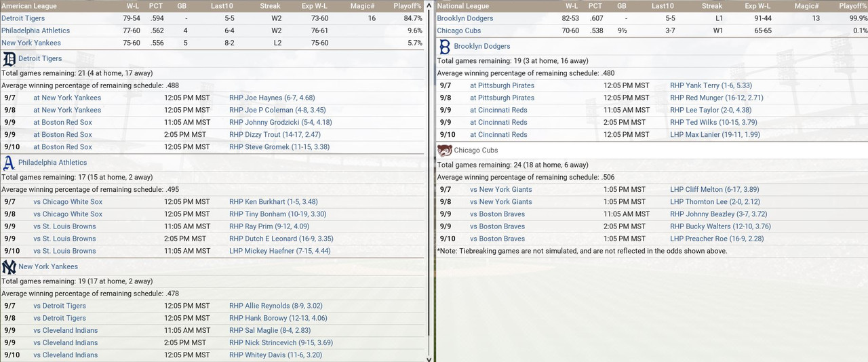Click pitcher RHP Hank Borowy
The width and height of the screenshot is (868, 362).
278,318
